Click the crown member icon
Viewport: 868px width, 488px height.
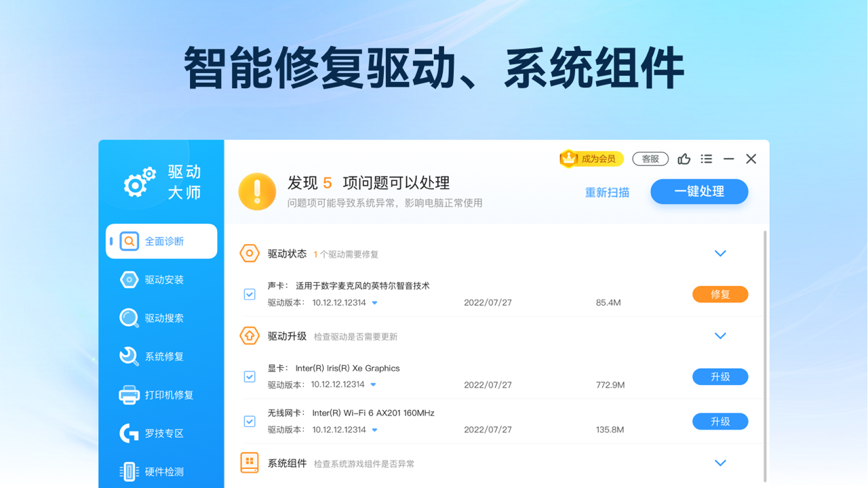tap(568, 159)
